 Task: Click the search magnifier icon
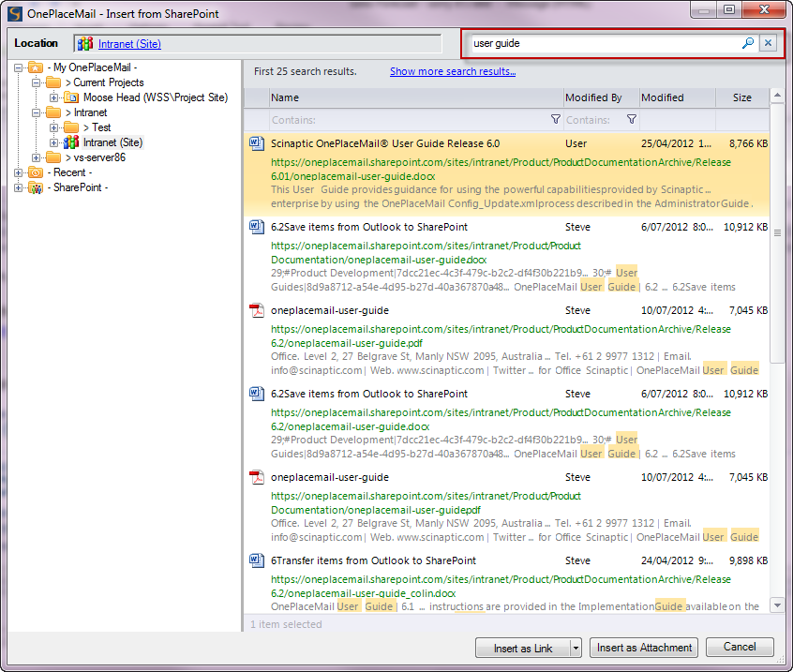(748, 43)
